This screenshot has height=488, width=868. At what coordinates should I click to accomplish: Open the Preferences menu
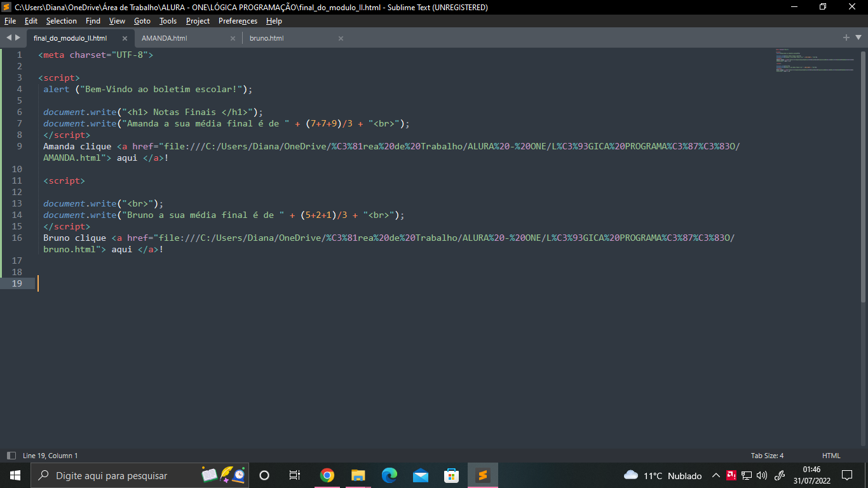238,21
